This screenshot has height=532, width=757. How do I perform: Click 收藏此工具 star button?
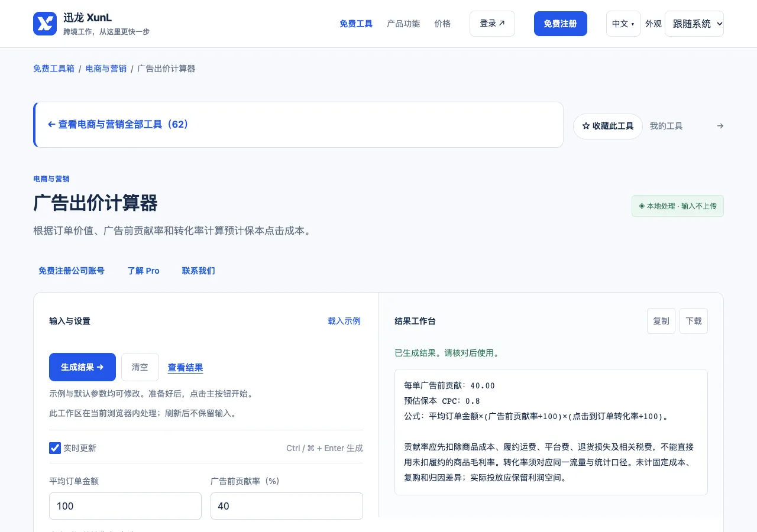click(607, 126)
